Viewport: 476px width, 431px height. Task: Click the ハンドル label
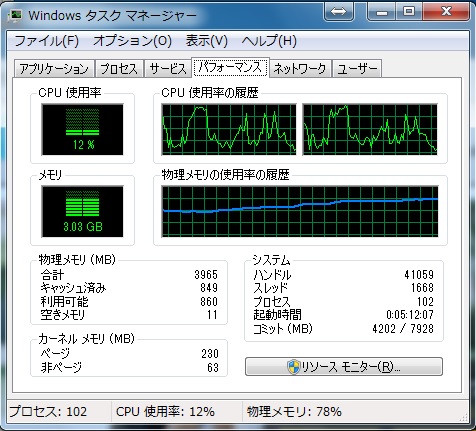tap(272, 275)
